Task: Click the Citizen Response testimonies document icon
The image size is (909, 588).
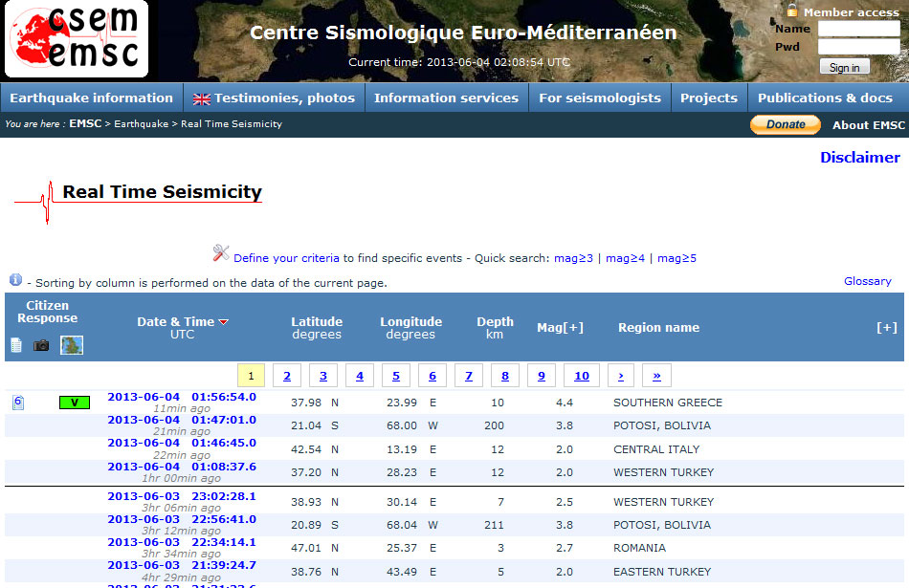Action: click(x=16, y=345)
